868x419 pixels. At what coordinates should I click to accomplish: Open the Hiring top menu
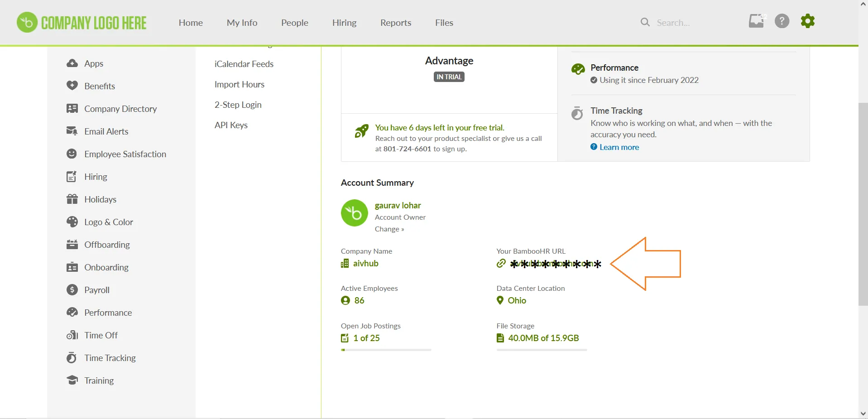345,23
